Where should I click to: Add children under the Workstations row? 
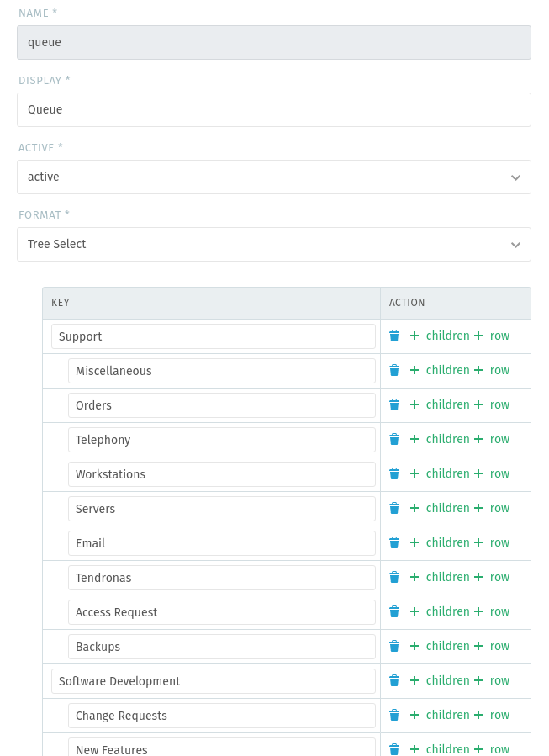[440, 473]
